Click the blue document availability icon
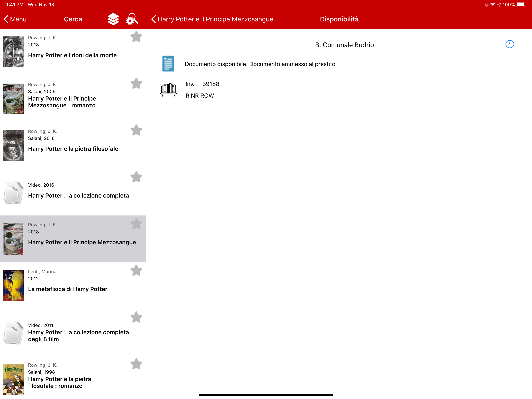This screenshot has width=532, height=399. point(168,64)
